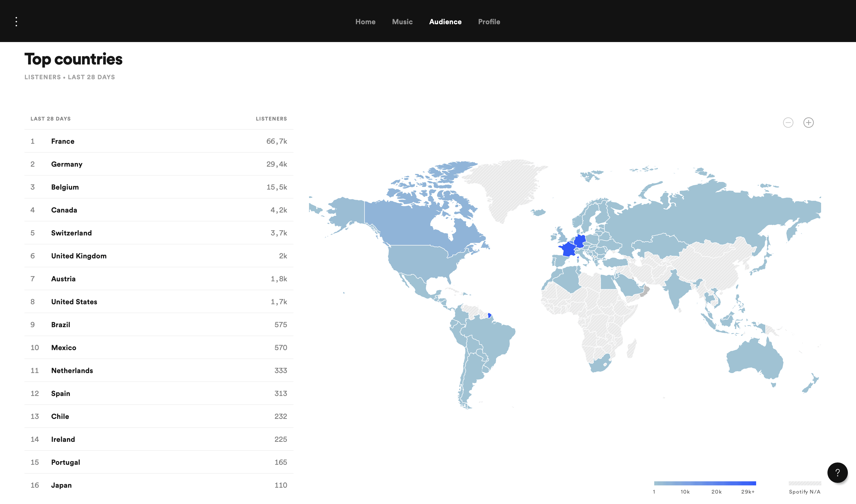The height and width of the screenshot is (504, 856).
Task: Go to the Home tab
Action: click(x=365, y=22)
